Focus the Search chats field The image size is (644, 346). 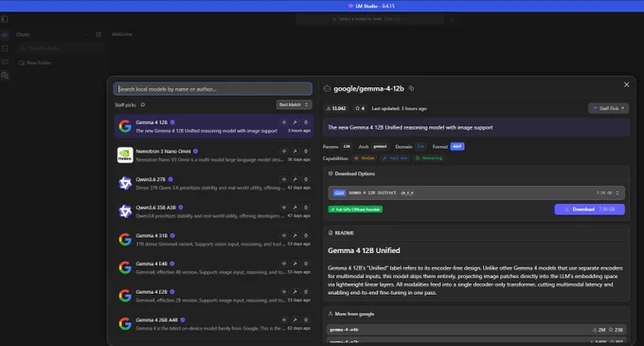tap(60, 48)
